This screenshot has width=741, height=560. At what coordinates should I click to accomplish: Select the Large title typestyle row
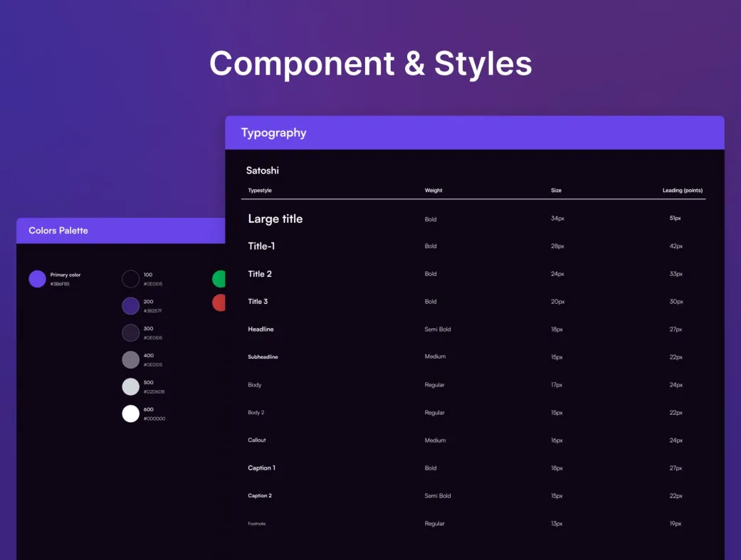(473, 218)
